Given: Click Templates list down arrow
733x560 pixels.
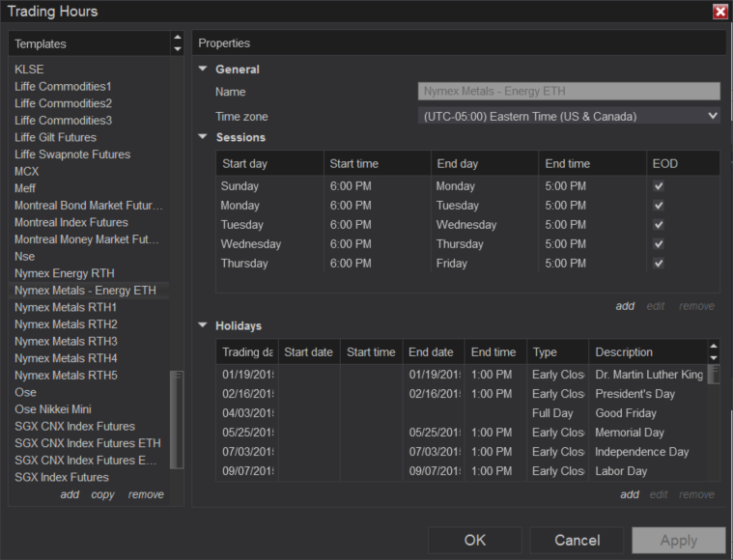Looking at the screenshot, I should tap(177, 49).
